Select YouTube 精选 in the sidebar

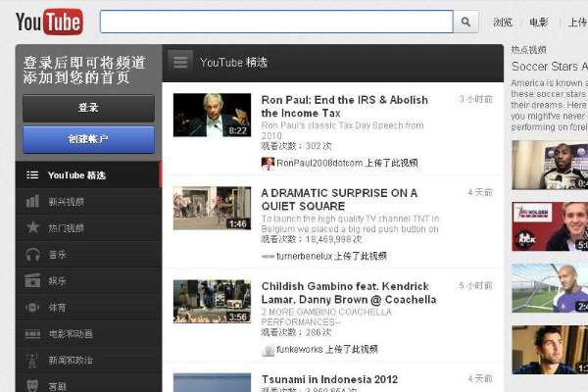pyautogui.click(x=88, y=174)
